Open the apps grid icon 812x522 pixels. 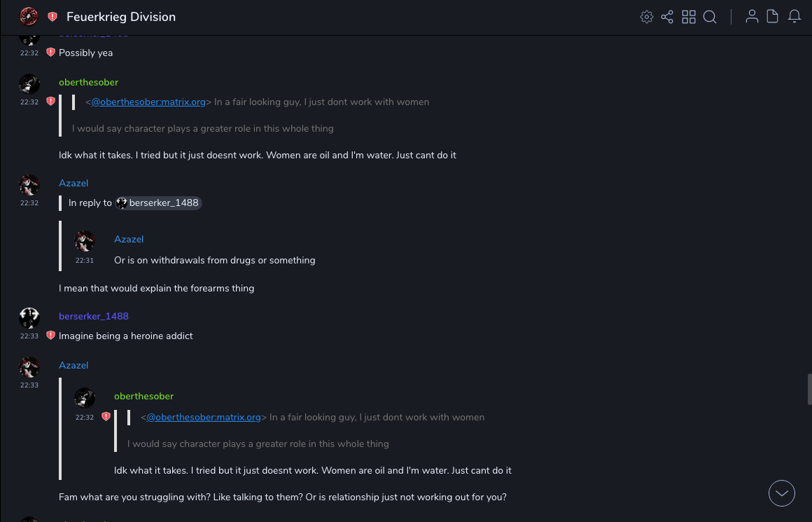click(x=689, y=17)
